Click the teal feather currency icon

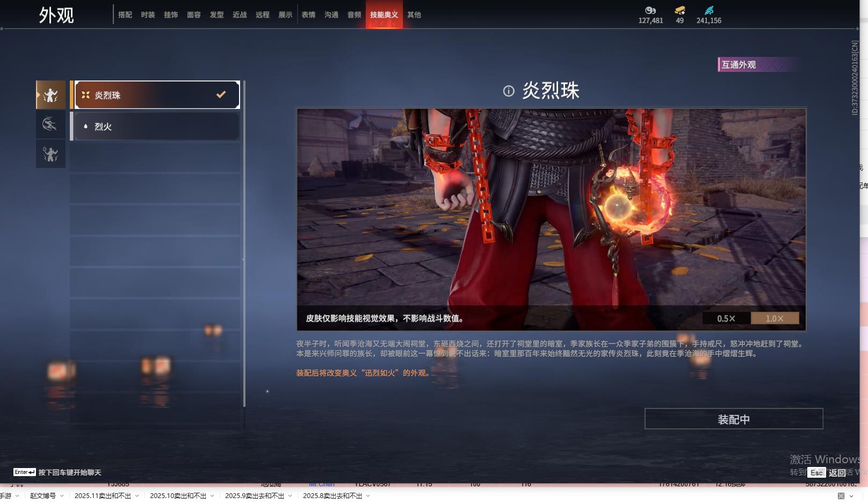(709, 10)
